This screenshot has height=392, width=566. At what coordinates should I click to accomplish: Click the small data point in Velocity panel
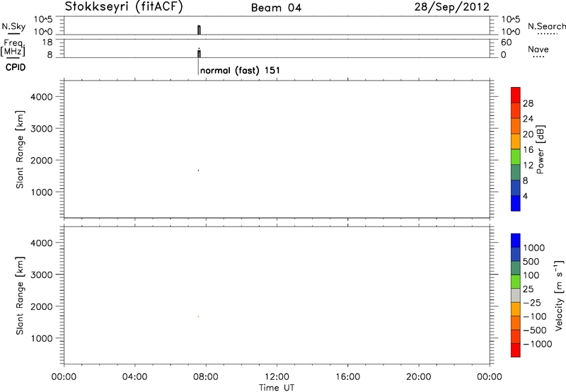coord(198,316)
